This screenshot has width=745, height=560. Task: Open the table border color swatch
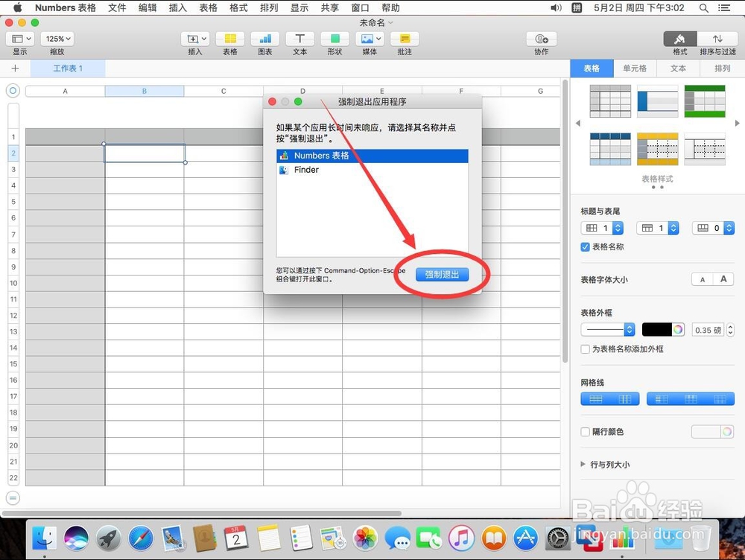tap(659, 330)
